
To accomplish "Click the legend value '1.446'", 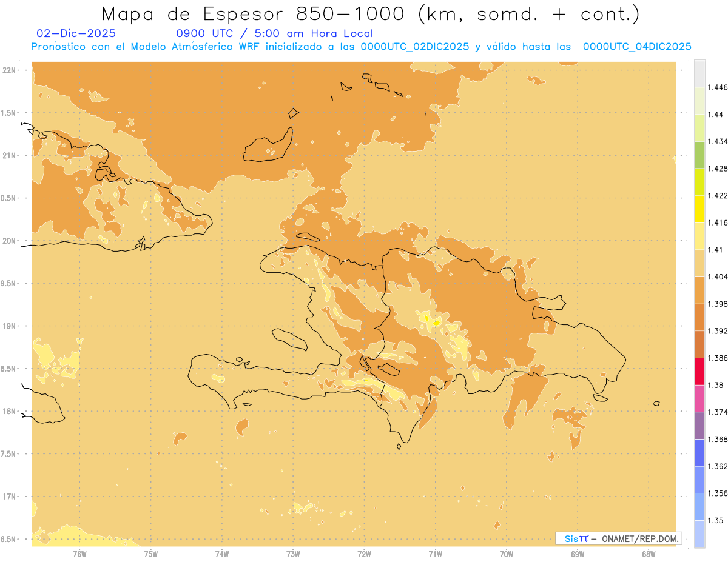I will pyautogui.click(x=718, y=87).
